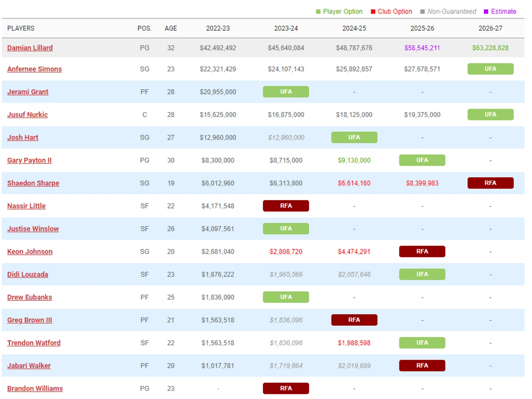Click Justise Winslow's $4,097,561 salary

[x=218, y=229]
